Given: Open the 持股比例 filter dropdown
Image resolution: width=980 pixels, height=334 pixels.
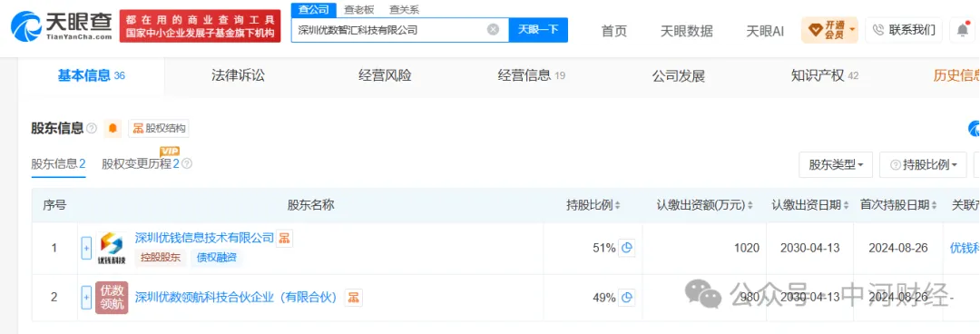Looking at the screenshot, I should 923,164.
